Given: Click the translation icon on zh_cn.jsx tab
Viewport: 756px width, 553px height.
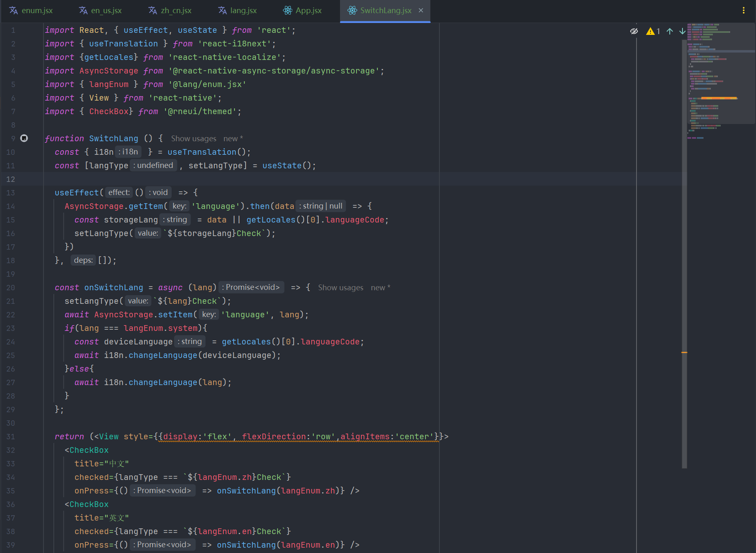Looking at the screenshot, I should tap(153, 11).
